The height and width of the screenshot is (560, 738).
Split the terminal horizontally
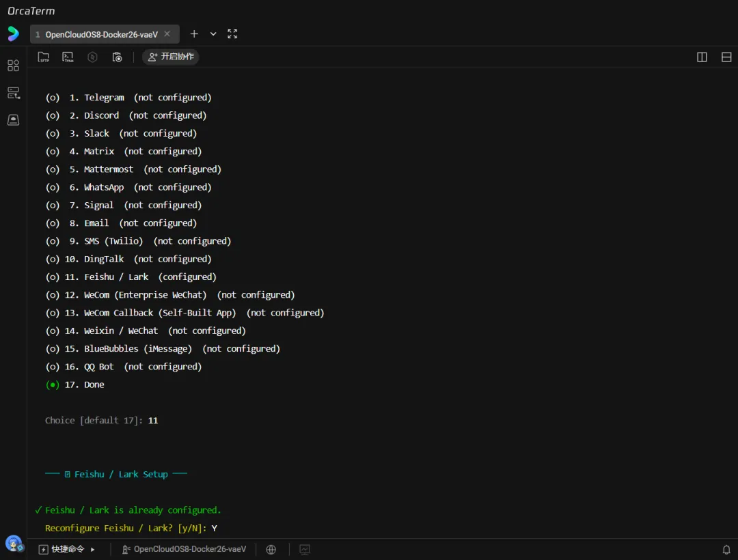pos(726,57)
